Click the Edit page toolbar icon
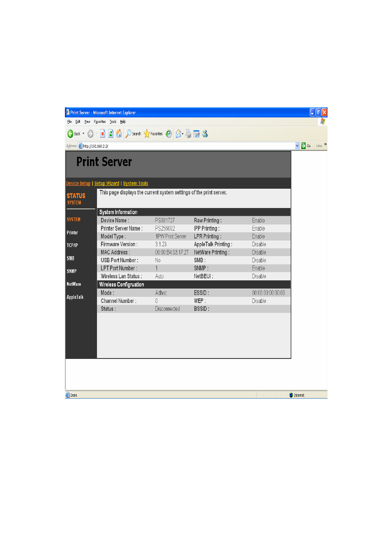This screenshot has width=392, height=555. click(196, 134)
